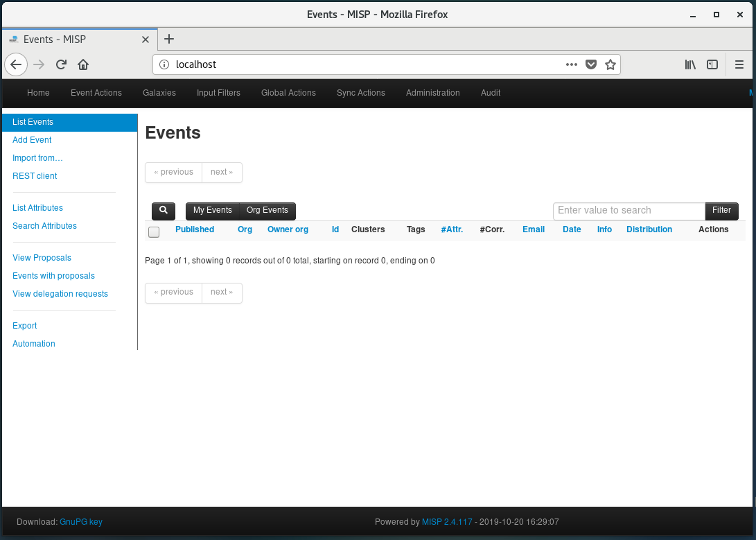The height and width of the screenshot is (540, 756).
Task: Open page actions three-dot menu
Action: (x=572, y=64)
